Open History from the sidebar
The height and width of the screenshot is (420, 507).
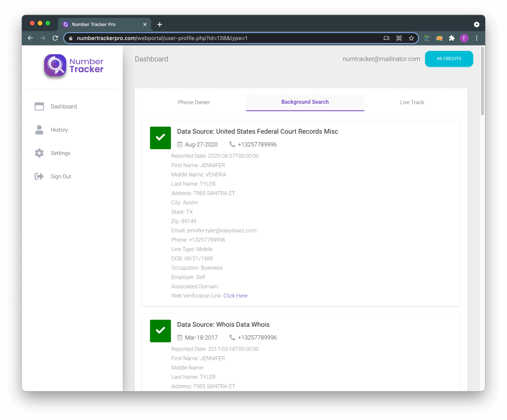pyautogui.click(x=59, y=130)
